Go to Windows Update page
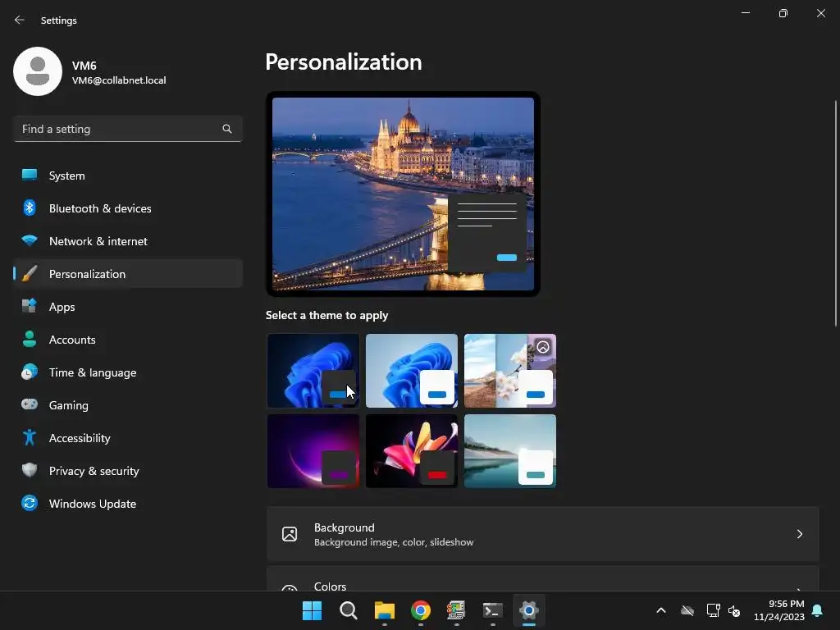The width and height of the screenshot is (840, 630). [128, 503]
